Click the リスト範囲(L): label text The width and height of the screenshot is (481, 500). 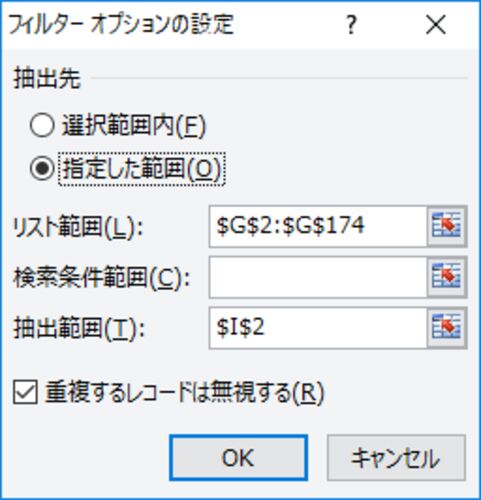click(78, 227)
